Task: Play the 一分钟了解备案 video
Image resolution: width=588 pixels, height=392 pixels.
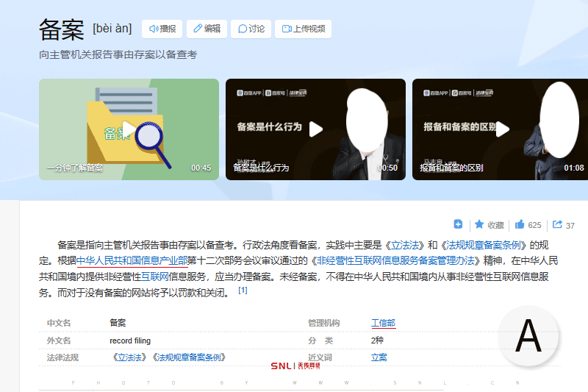Action: (x=129, y=129)
